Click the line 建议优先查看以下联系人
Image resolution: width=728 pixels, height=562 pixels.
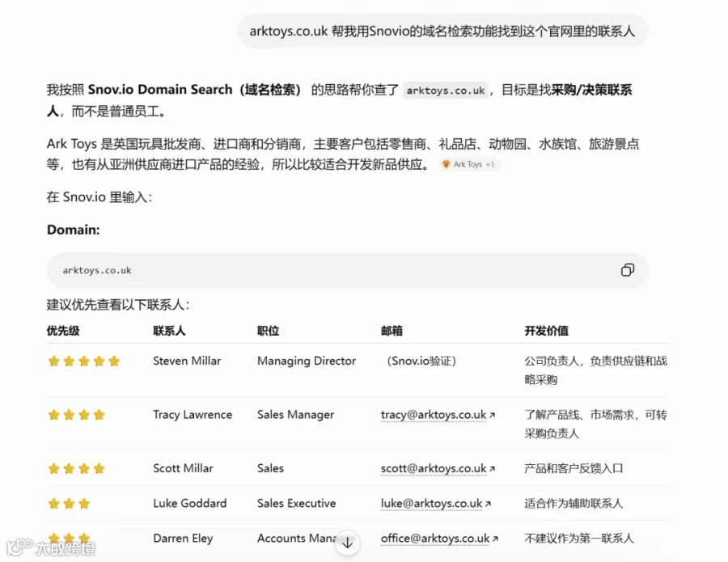118,304
